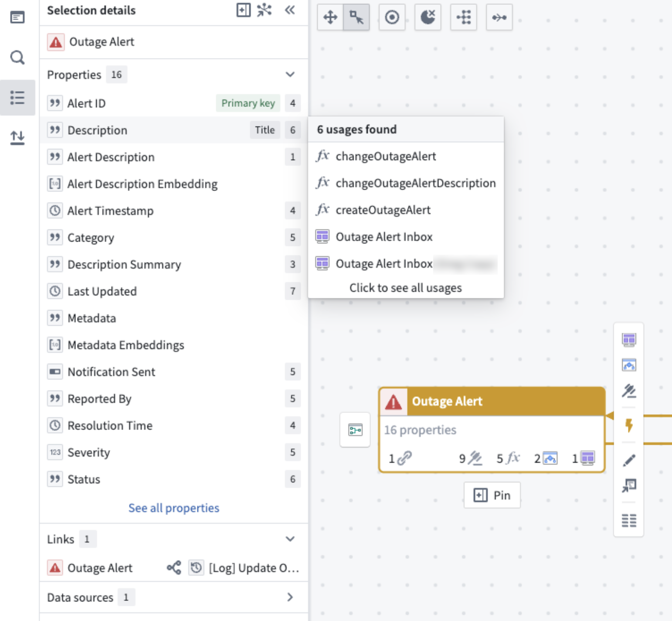Image resolution: width=672 pixels, height=621 pixels.
Task: Click the collapse nodes toolbar icon
Action: (x=499, y=17)
